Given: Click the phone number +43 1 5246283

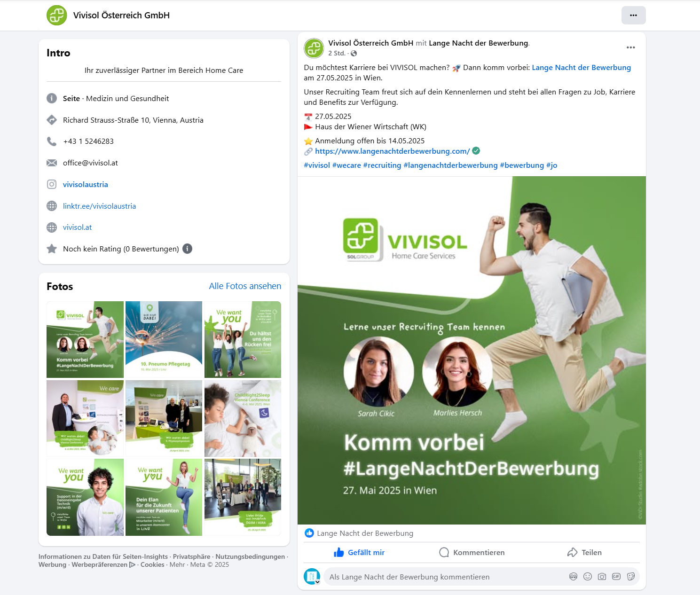Looking at the screenshot, I should 88,141.
